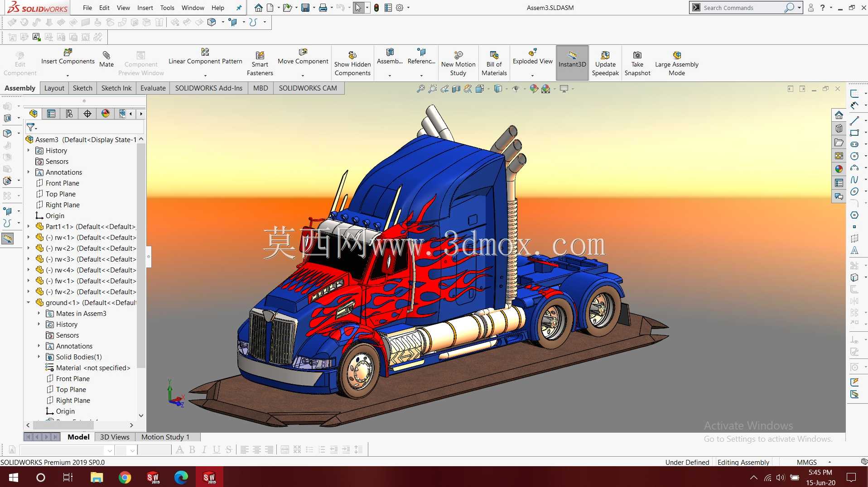
Task: Switch to the 3D Views tab
Action: pyautogui.click(x=115, y=437)
